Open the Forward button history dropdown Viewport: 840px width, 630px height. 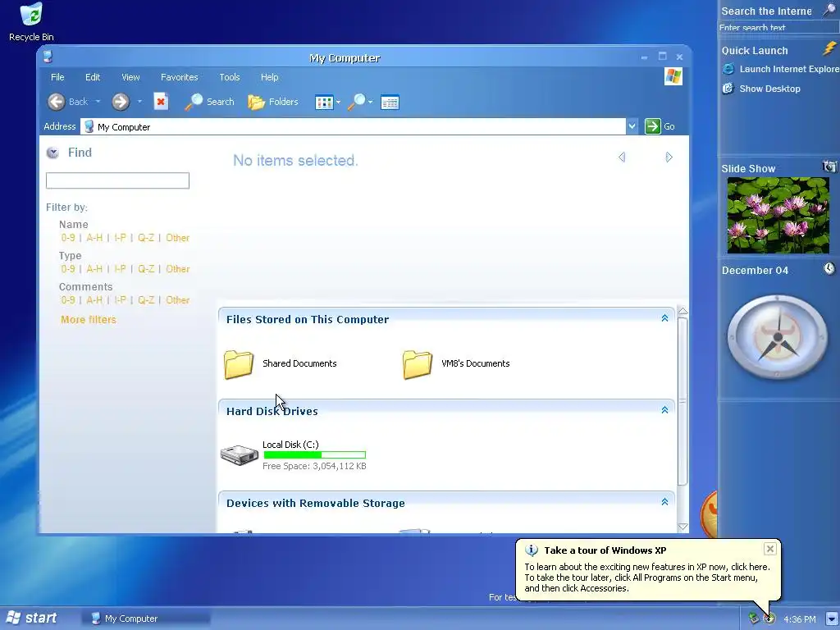pos(139,102)
